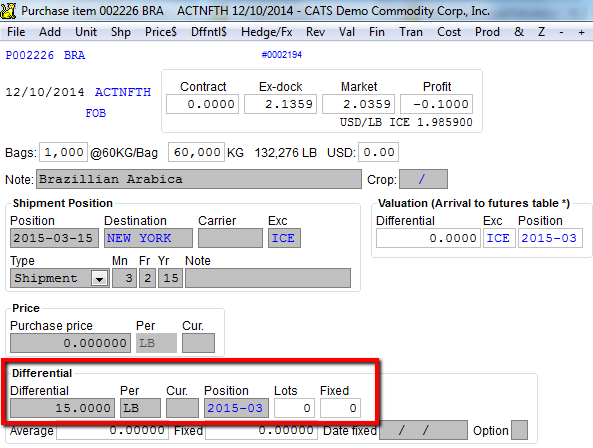Open the Add menu
593x448 pixels.
pyautogui.click(x=50, y=32)
